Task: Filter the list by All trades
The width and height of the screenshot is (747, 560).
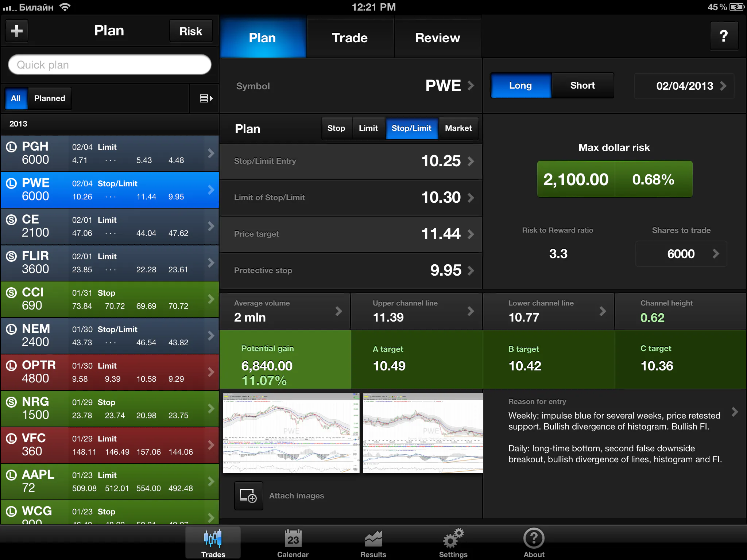Action: click(x=16, y=98)
